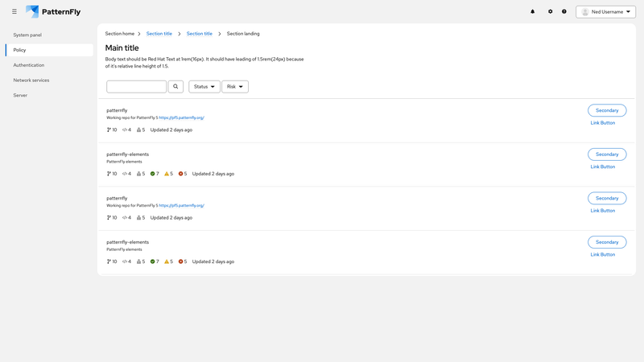Click branch icon in first patternfly row
The height and width of the screenshot is (362, 644).
coord(109,130)
